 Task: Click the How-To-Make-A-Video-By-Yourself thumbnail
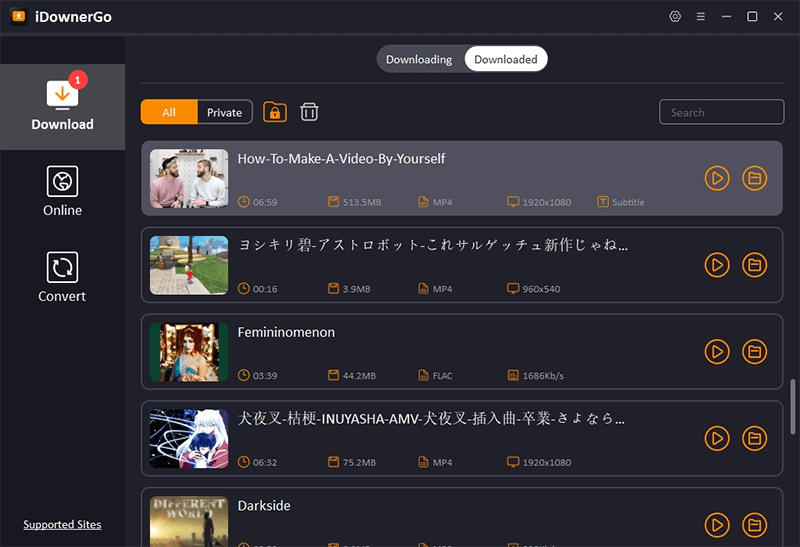point(189,178)
